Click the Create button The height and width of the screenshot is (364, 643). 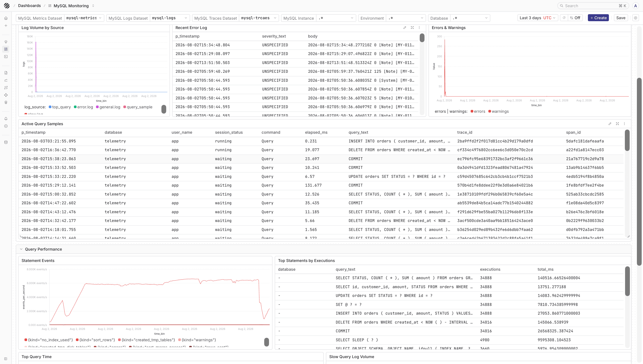pos(598,18)
